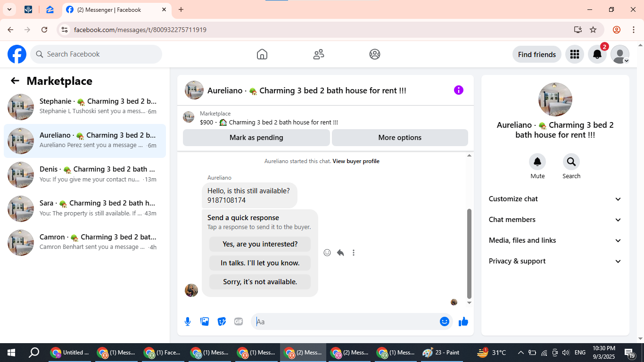Screen dimensions: 644x362
Task: Show hidden system tray icons
Action: point(520,353)
